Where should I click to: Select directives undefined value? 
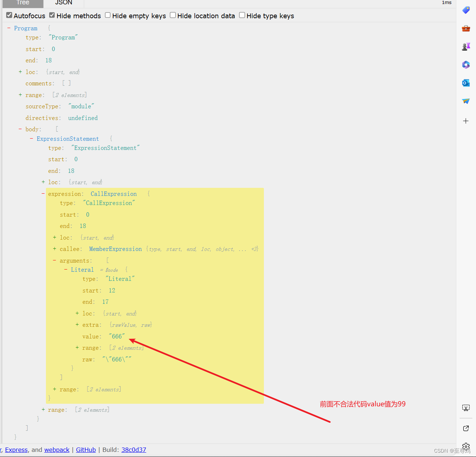[x=83, y=118]
